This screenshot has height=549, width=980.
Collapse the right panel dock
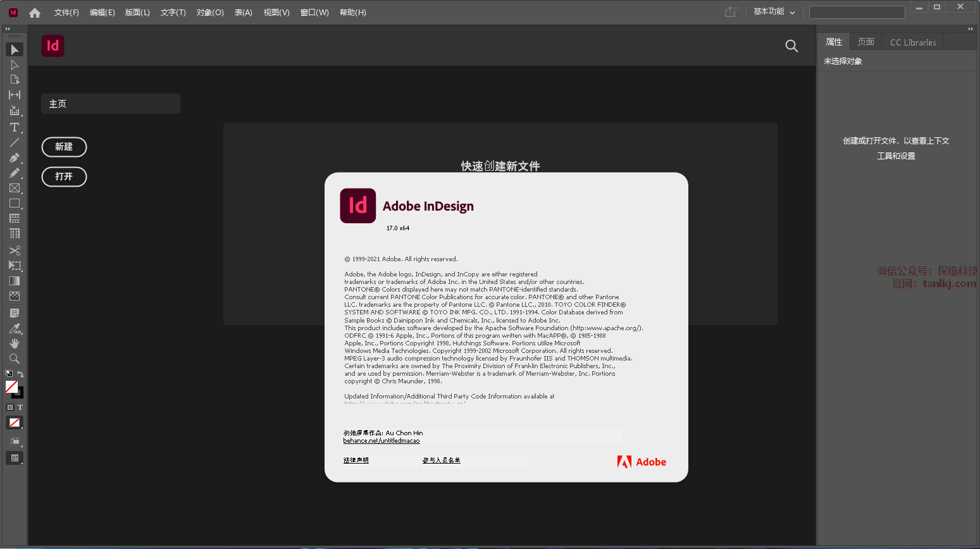pos(971,29)
